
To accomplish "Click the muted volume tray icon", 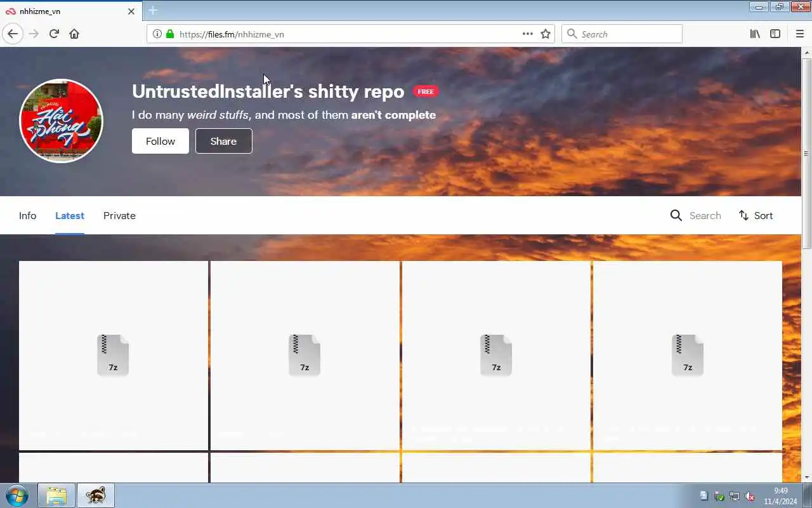I will (750, 496).
